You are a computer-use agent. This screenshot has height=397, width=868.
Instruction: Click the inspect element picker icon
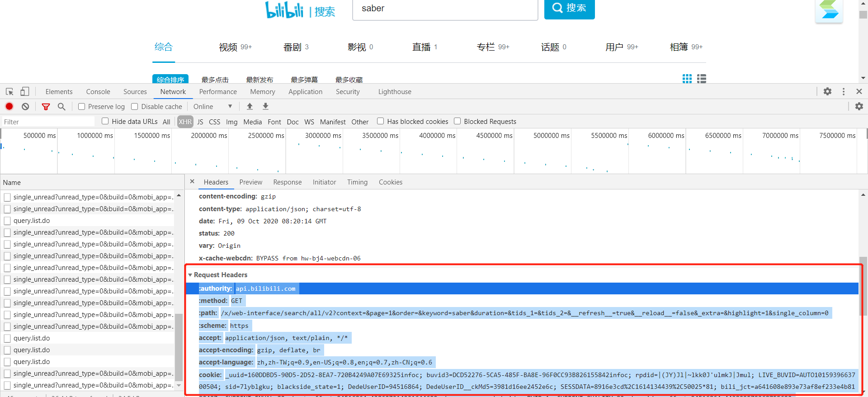(x=9, y=92)
